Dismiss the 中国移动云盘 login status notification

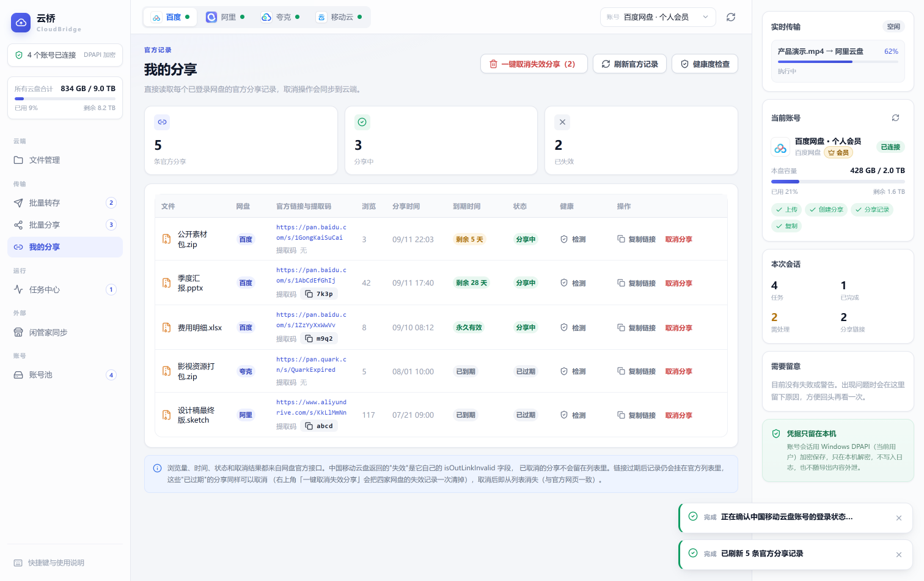(x=899, y=518)
